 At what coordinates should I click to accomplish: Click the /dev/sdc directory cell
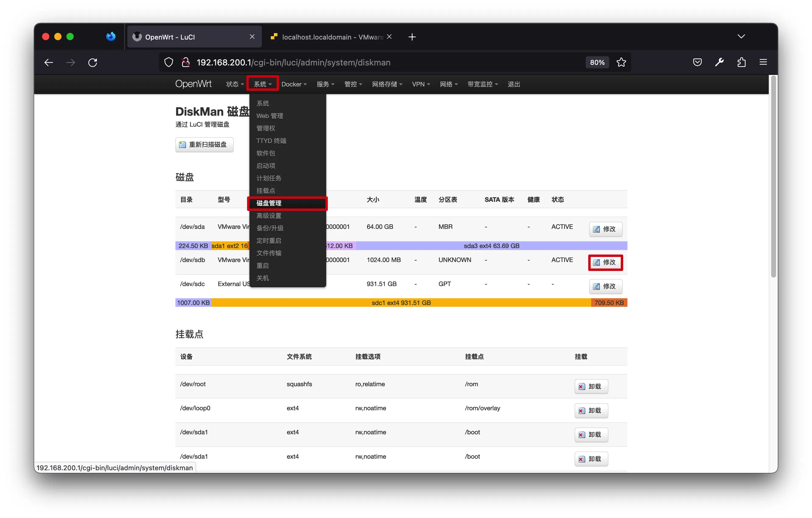click(x=192, y=284)
